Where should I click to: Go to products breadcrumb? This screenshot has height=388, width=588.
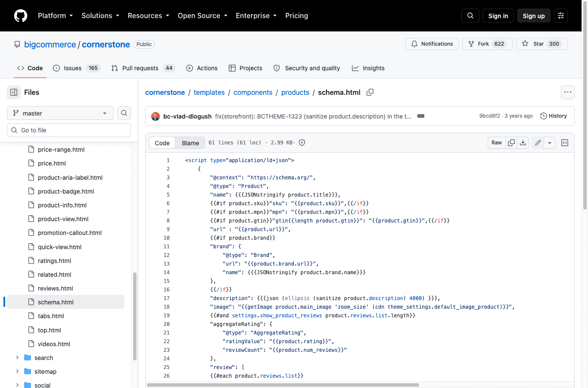point(295,92)
